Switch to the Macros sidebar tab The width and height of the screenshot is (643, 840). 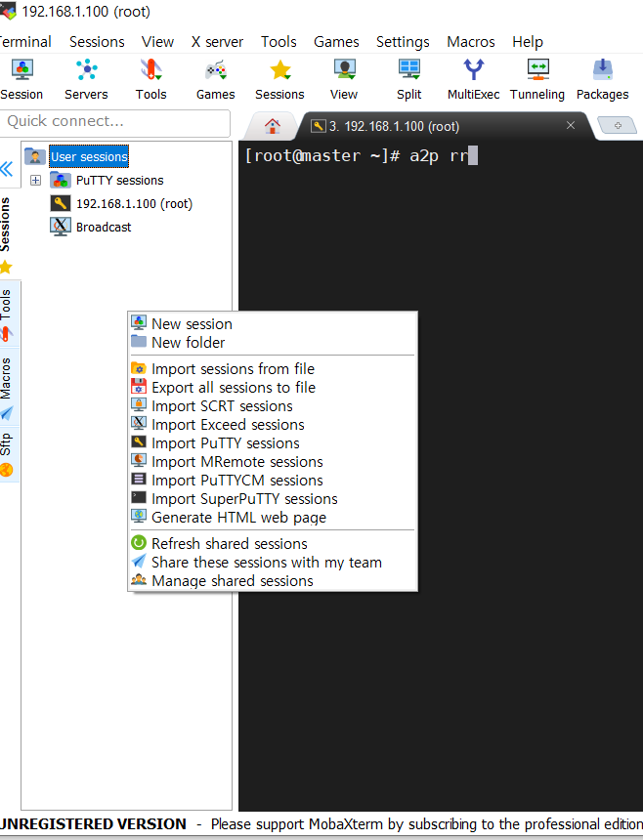[x=7, y=388]
